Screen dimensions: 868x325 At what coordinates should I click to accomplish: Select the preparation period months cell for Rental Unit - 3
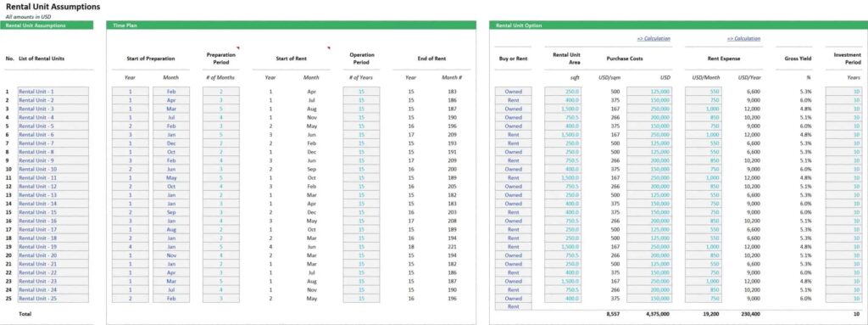[221, 109]
